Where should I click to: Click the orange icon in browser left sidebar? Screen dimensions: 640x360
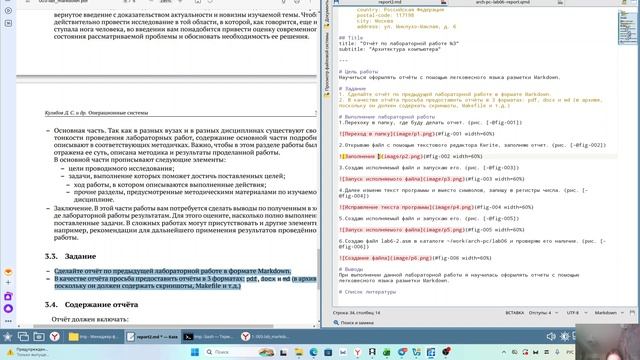pyautogui.click(x=8, y=272)
